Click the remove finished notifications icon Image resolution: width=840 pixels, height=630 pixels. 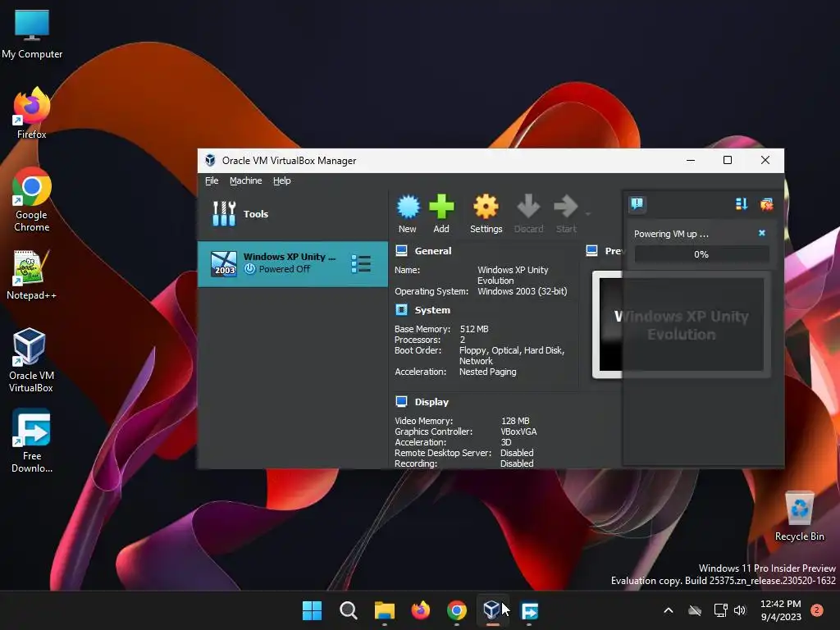[767, 204]
